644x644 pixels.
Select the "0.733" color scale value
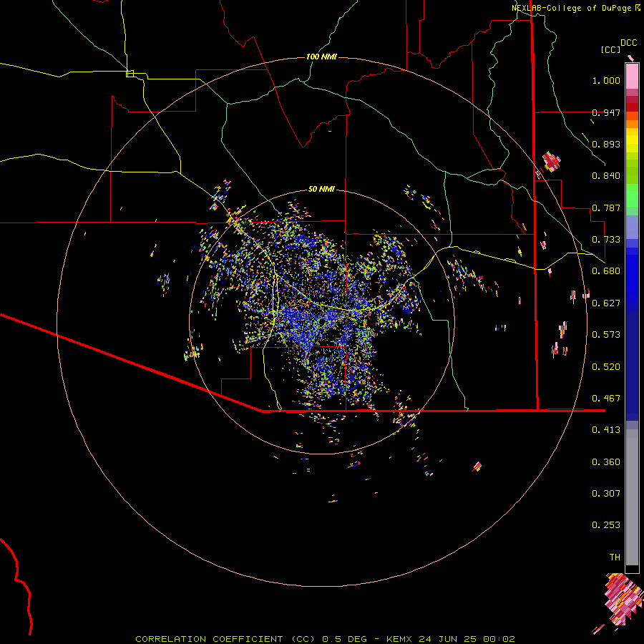click(606, 240)
